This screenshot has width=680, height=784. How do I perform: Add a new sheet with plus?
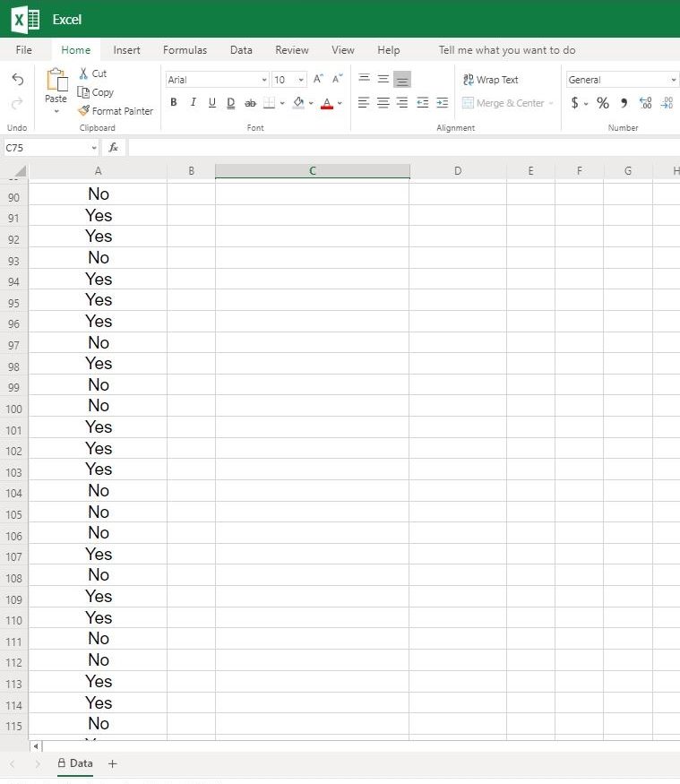113,763
